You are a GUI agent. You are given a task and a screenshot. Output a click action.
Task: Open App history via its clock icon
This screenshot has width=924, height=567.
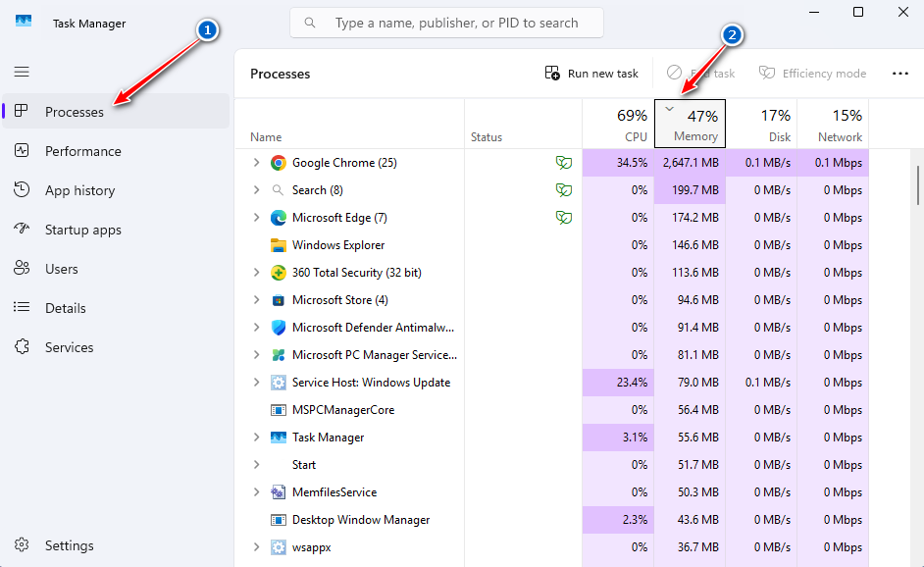[x=22, y=189]
